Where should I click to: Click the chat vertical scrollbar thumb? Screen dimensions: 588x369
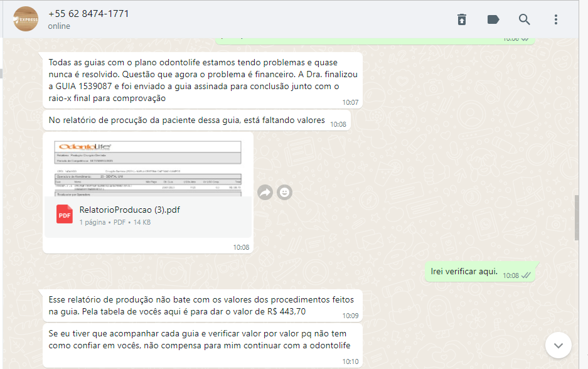577,218
